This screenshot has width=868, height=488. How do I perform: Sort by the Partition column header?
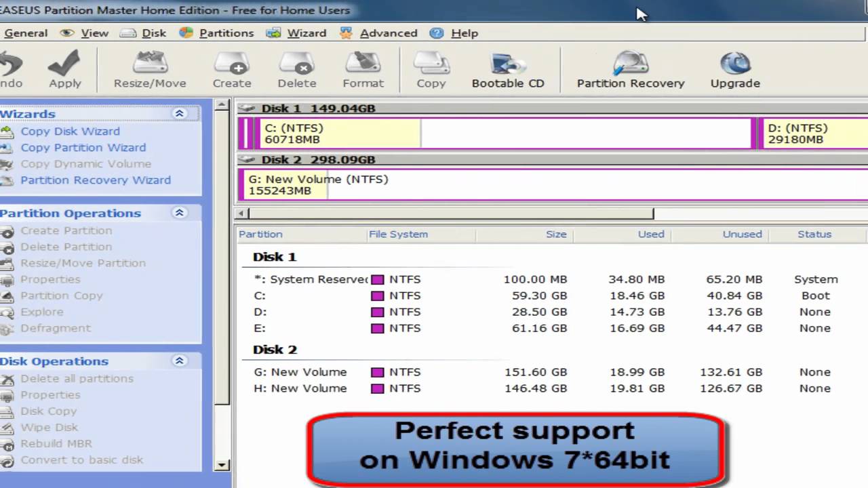(x=300, y=234)
